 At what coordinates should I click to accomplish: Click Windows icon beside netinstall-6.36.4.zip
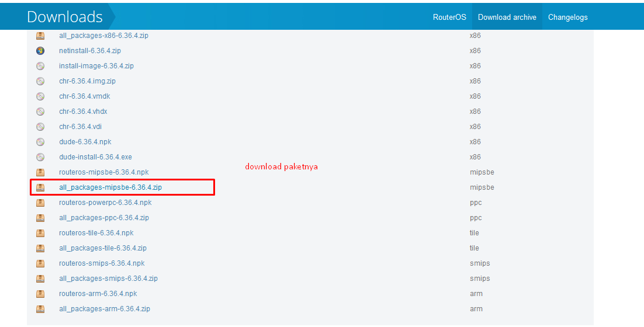tap(40, 51)
